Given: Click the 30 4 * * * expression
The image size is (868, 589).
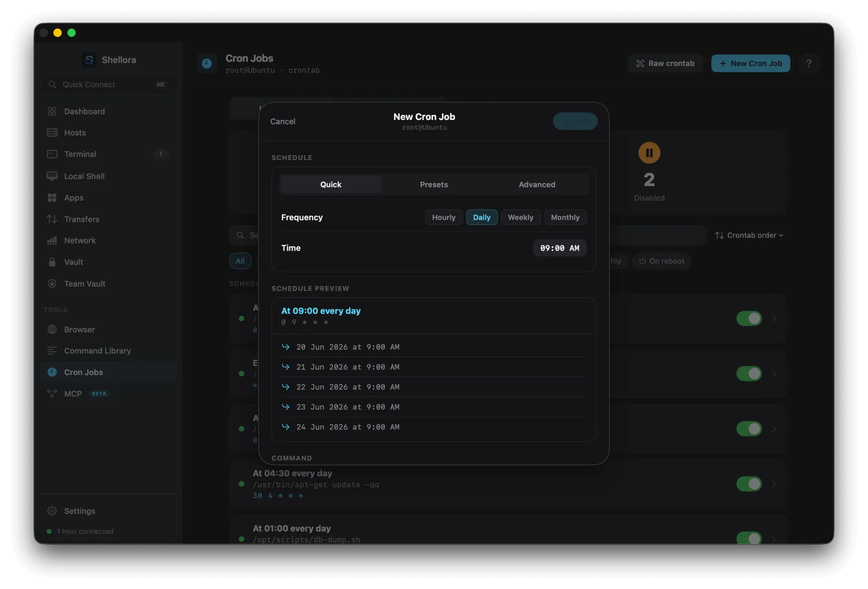Looking at the screenshot, I should (x=278, y=495).
